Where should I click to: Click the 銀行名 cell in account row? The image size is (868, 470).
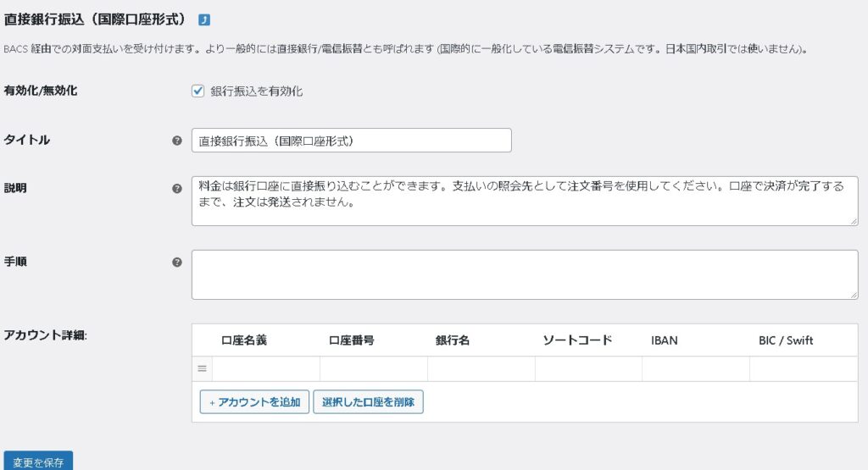(x=481, y=368)
